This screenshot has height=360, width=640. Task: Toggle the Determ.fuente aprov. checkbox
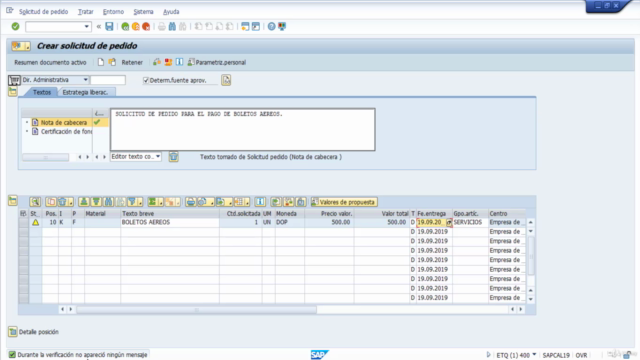point(146,80)
